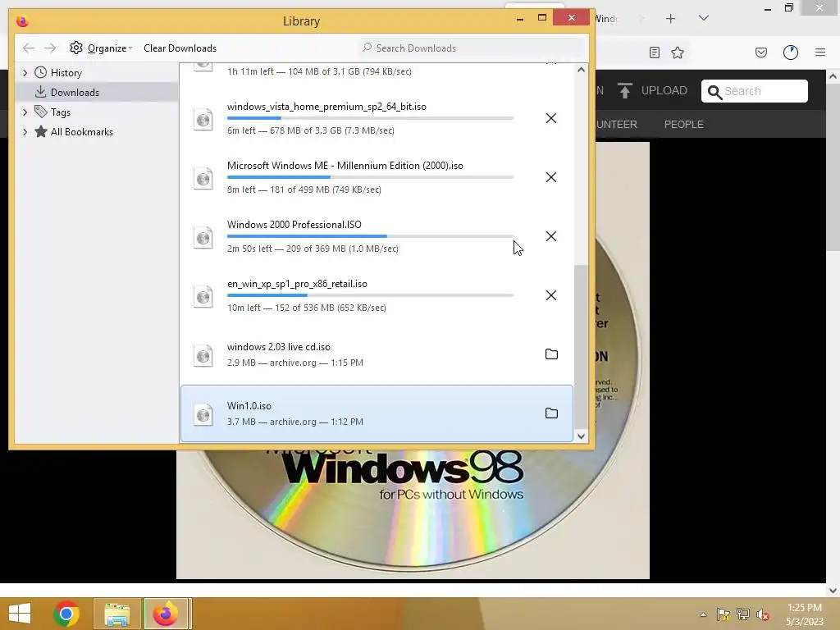The width and height of the screenshot is (840, 630).
Task: Cancel the en_win_xp_sp1_pro_x86_retail.iso download
Action: pos(550,295)
